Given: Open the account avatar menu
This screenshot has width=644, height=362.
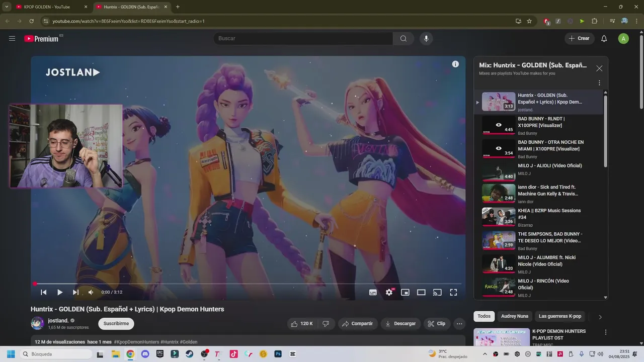Looking at the screenshot, I should point(623,39).
